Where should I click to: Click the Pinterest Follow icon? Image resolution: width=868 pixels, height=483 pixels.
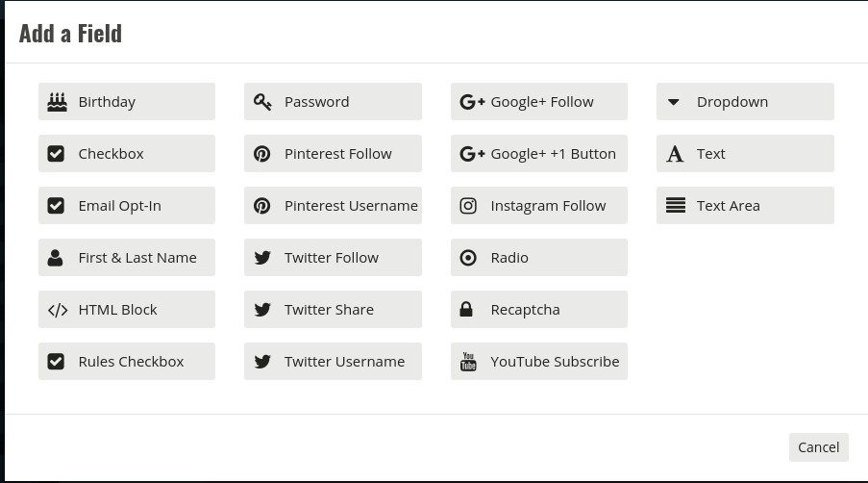click(x=262, y=153)
